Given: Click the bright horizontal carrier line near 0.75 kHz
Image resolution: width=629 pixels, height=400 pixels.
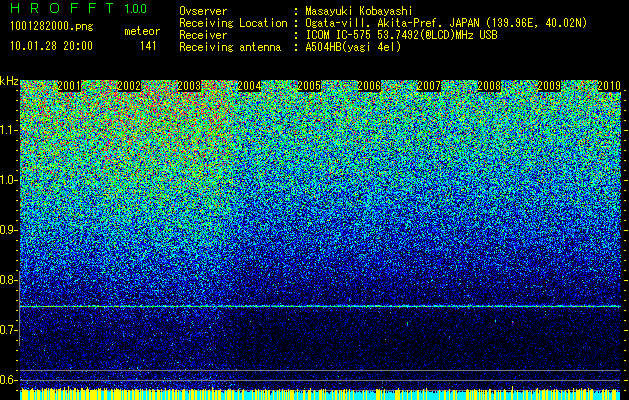Looking at the screenshot, I should click(x=320, y=307).
